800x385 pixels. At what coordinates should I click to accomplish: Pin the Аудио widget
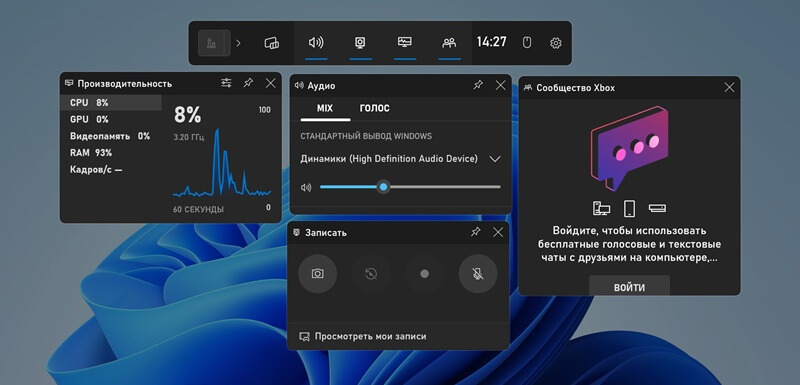[x=478, y=85]
